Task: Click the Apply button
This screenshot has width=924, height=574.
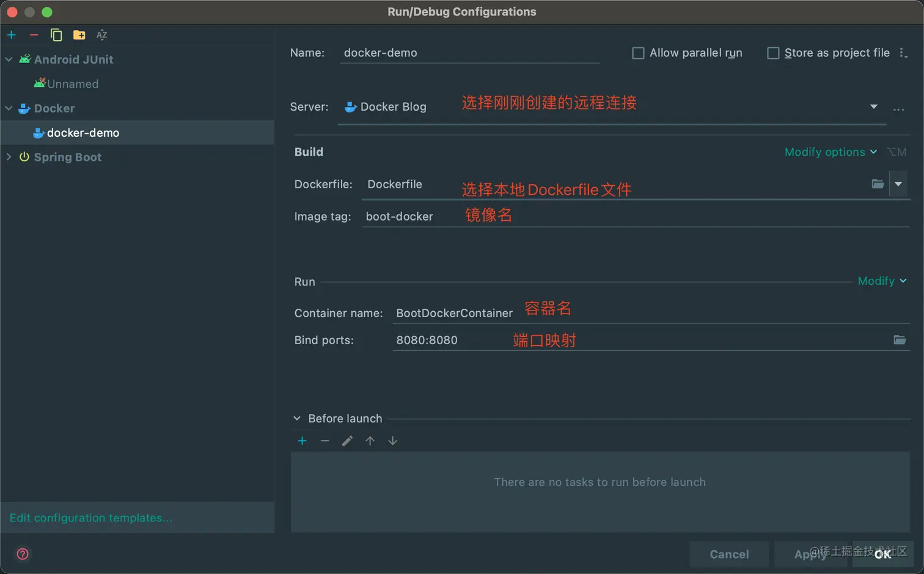Action: point(810,554)
